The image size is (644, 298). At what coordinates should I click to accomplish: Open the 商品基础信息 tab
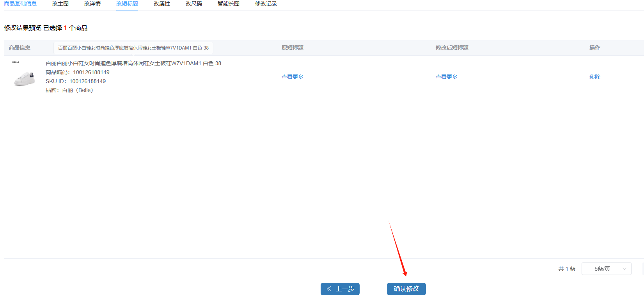pos(20,4)
